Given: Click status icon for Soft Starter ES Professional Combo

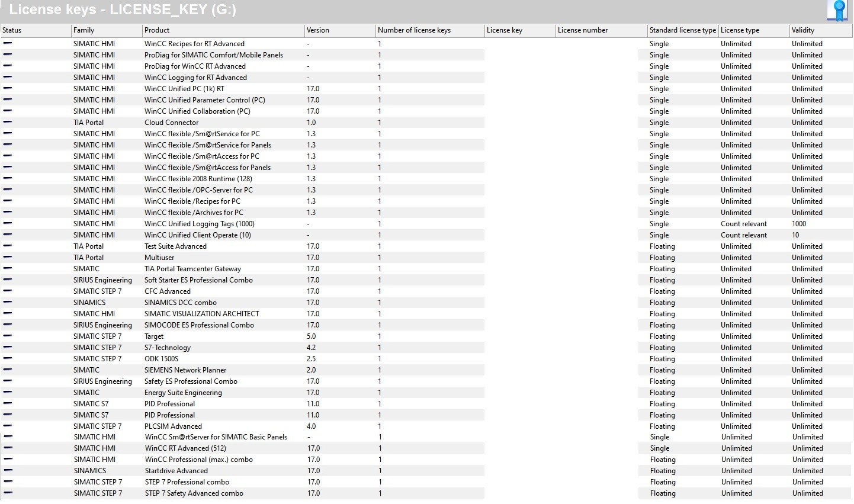Looking at the screenshot, I should tap(8, 280).
